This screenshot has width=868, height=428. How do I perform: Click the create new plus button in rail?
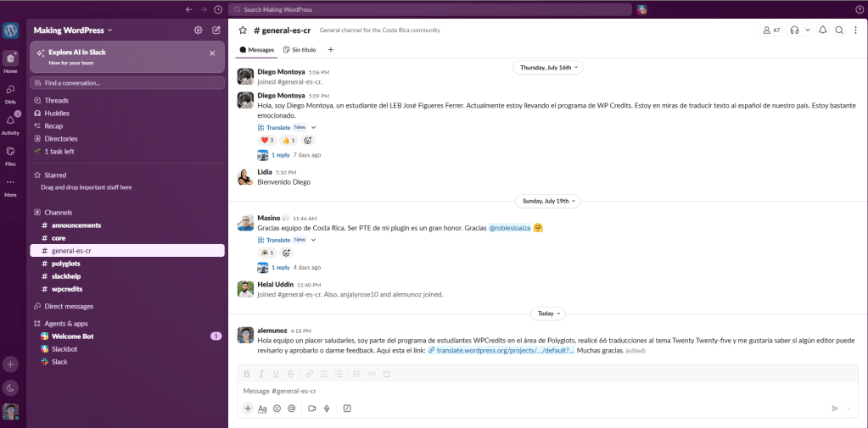[x=10, y=364]
